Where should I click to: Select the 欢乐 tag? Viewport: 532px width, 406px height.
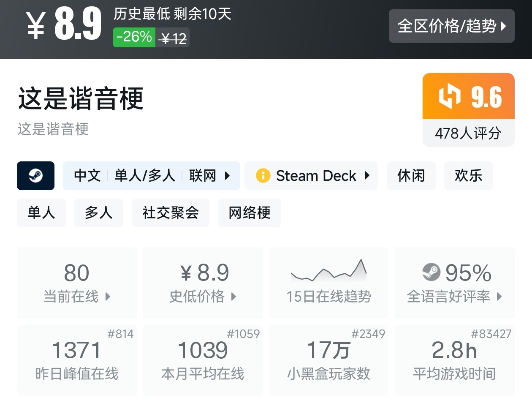tap(468, 176)
